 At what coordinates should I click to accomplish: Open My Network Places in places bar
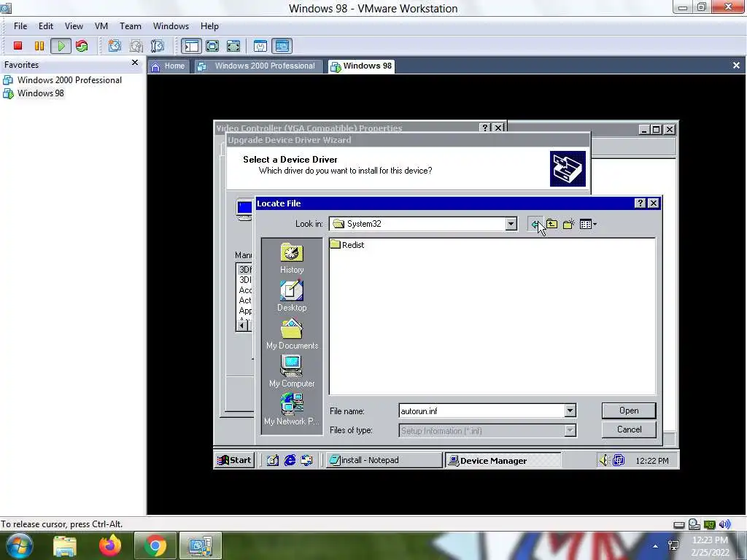coord(292,410)
